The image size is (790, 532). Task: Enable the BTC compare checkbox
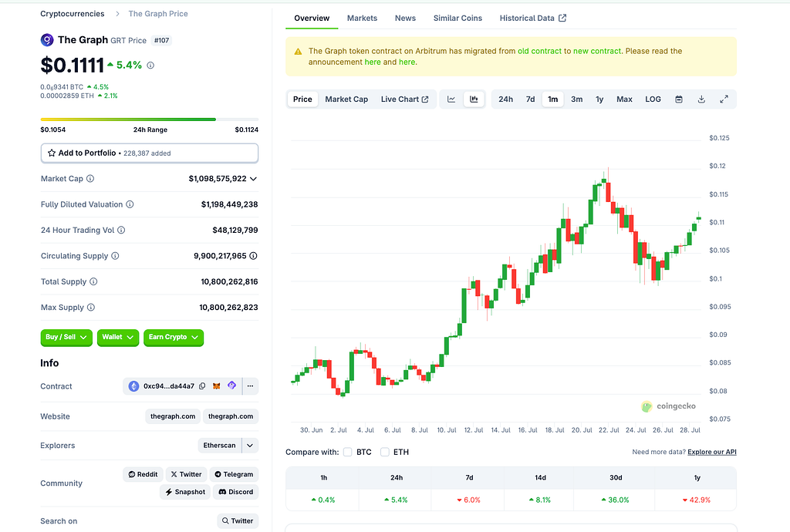(348, 452)
